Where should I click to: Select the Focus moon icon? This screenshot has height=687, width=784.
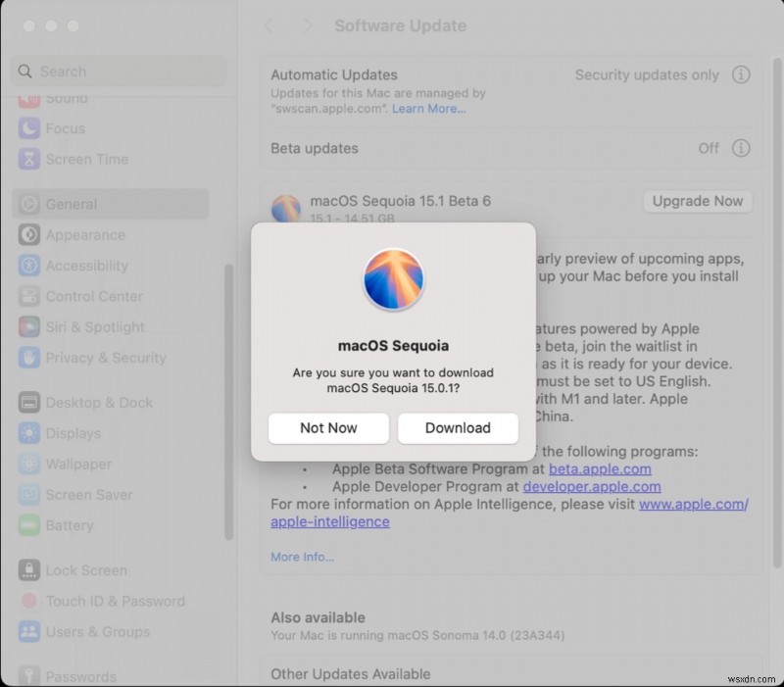pos(29,128)
